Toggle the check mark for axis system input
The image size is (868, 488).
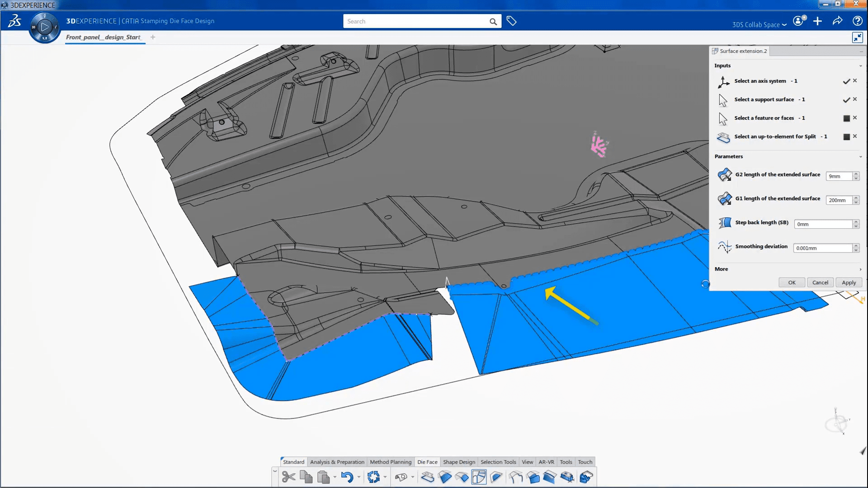846,81
